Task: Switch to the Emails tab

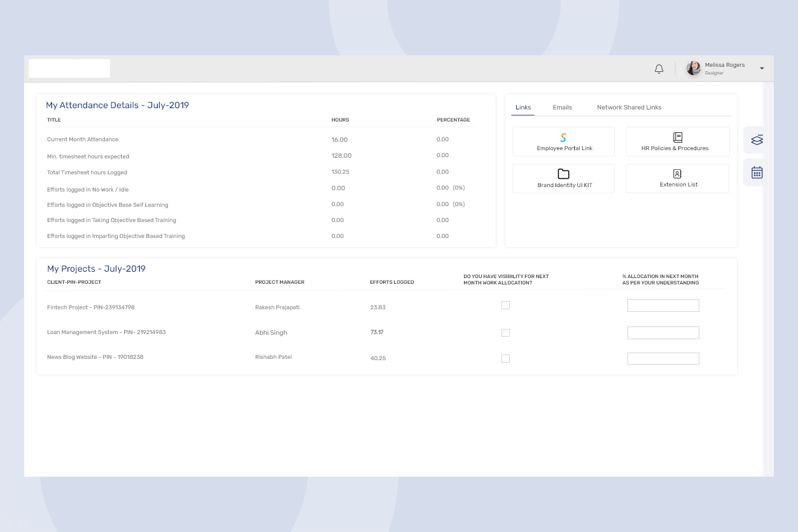Action: point(562,108)
